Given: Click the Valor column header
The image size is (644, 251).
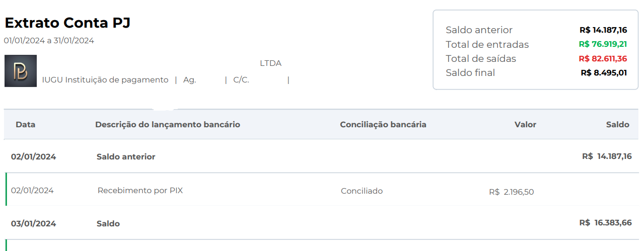Looking at the screenshot, I should tap(525, 124).
